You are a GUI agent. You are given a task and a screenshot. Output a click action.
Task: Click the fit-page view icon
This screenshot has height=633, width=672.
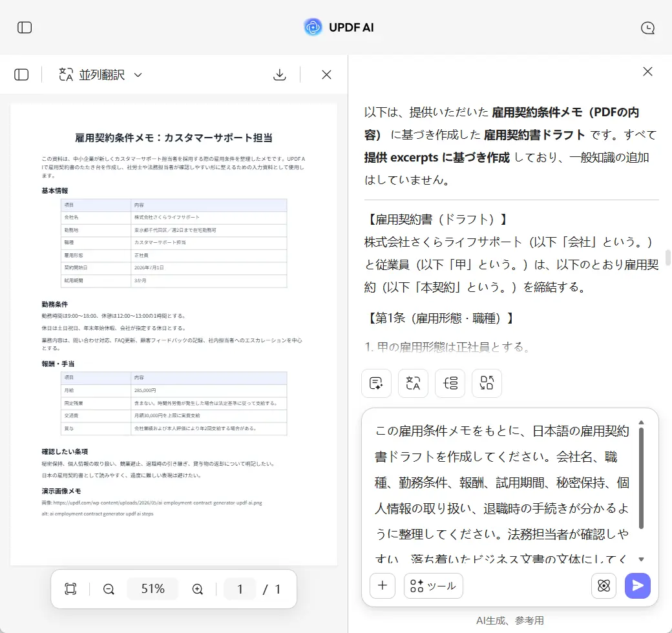[x=70, y=589]
